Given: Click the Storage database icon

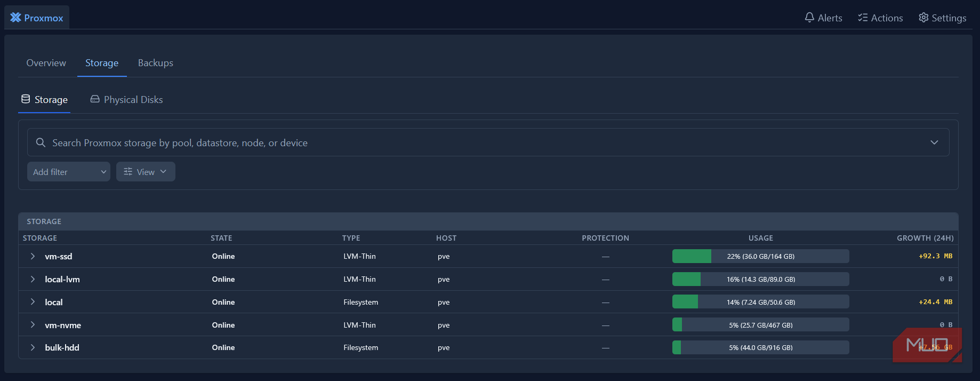Looking at the screenshot, I should click(x=26, y=99).
